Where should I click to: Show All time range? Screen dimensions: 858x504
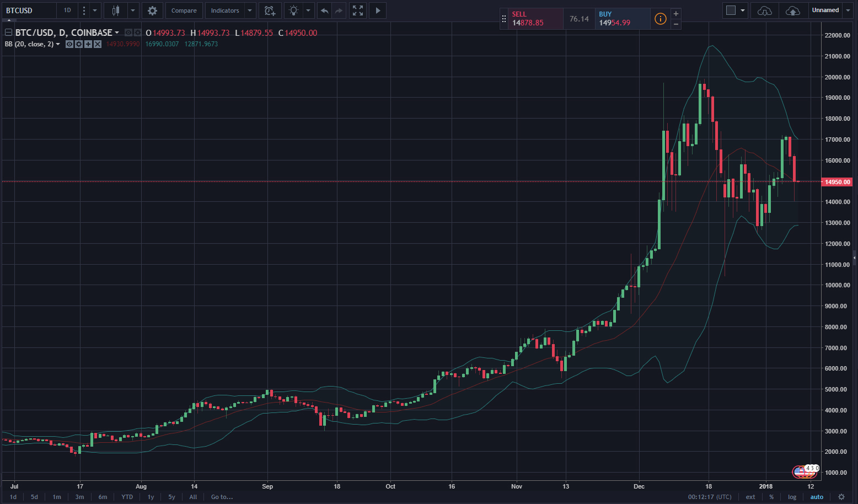coord(193,497)
